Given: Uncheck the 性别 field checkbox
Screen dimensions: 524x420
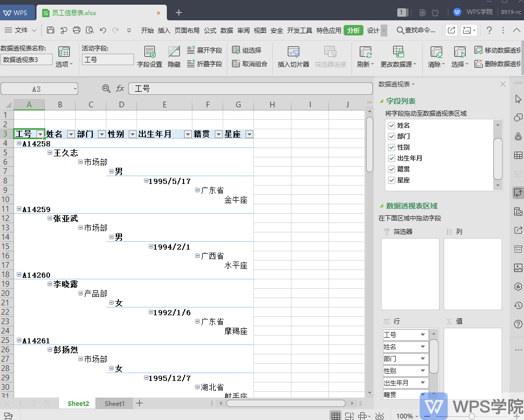Looking at the screenshot, I should (392, 147).
